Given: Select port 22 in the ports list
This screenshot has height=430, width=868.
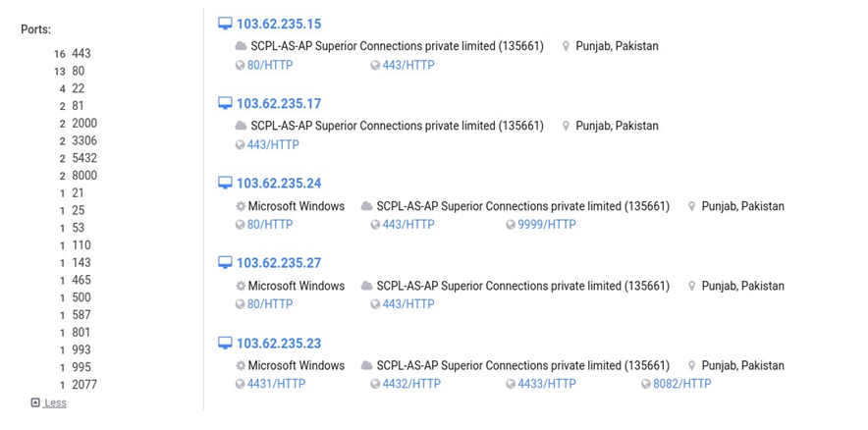Looking at the screenshot, I should [x=78, y=88].
